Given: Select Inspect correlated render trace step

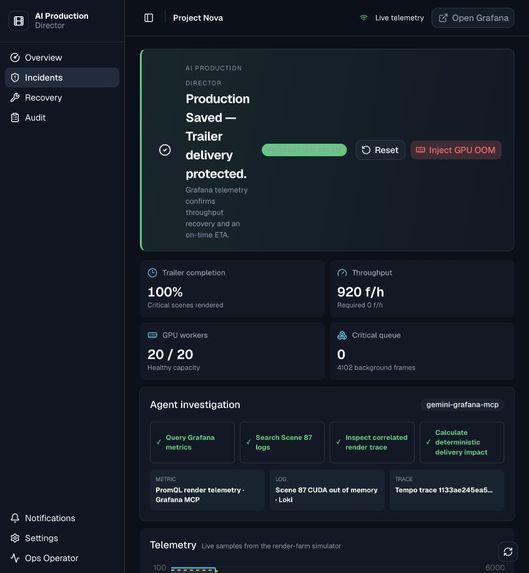Looking at the screenshot, I should [x=372, y=442].
